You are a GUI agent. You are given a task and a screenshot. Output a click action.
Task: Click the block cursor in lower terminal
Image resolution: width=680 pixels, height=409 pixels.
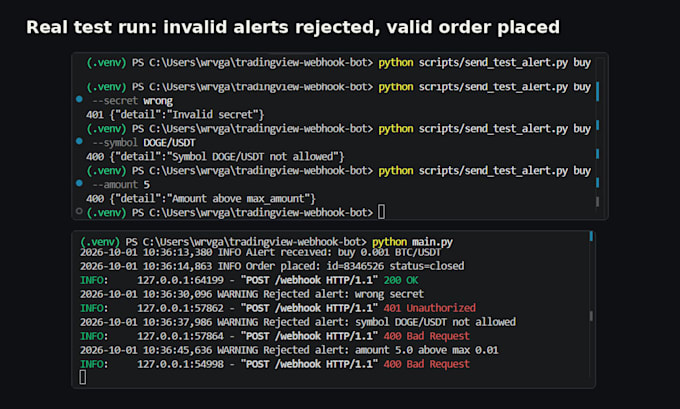[x=83, y=377]
